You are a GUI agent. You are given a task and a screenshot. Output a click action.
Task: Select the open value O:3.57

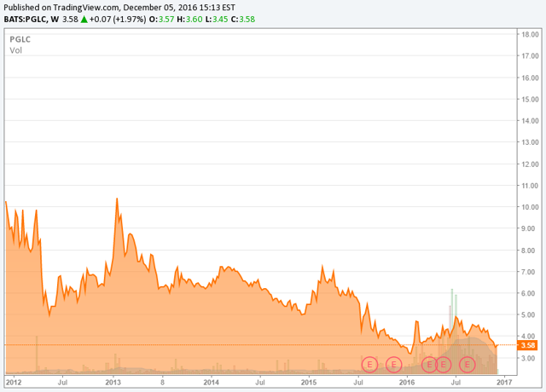coord(161,19)
